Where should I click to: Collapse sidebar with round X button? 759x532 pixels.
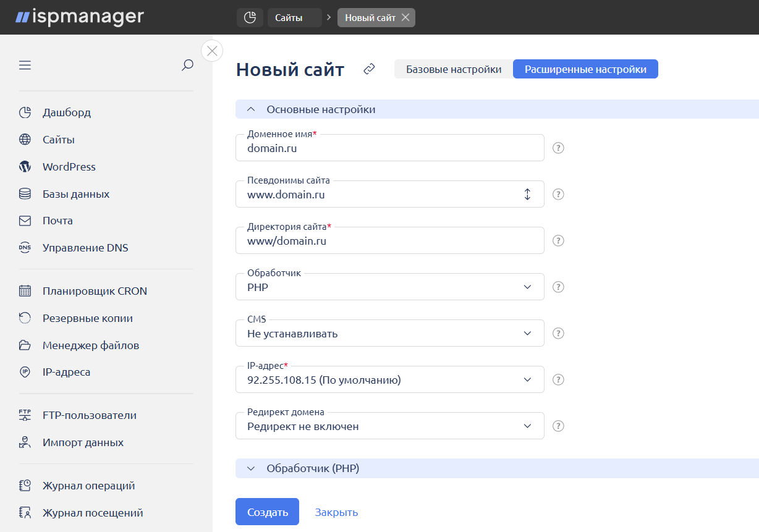(212, 51)
